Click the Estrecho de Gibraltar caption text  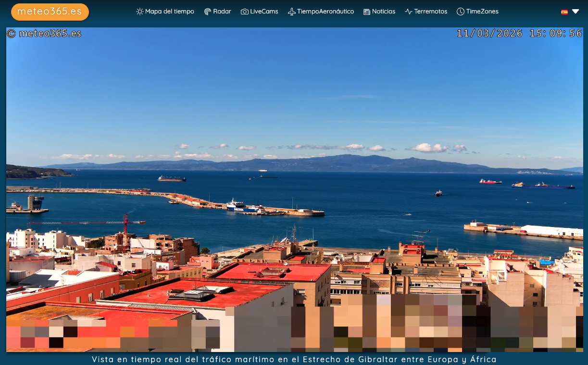click(x=294, y=359)
